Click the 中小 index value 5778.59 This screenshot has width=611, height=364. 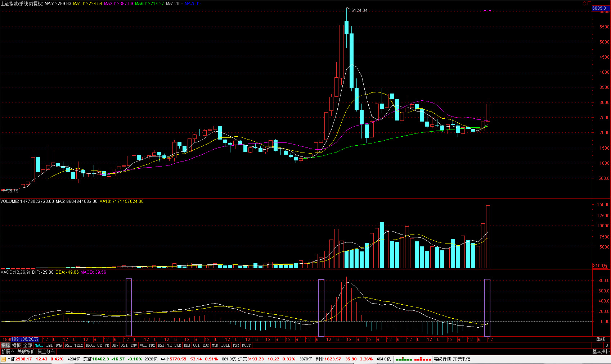(178, 359)
